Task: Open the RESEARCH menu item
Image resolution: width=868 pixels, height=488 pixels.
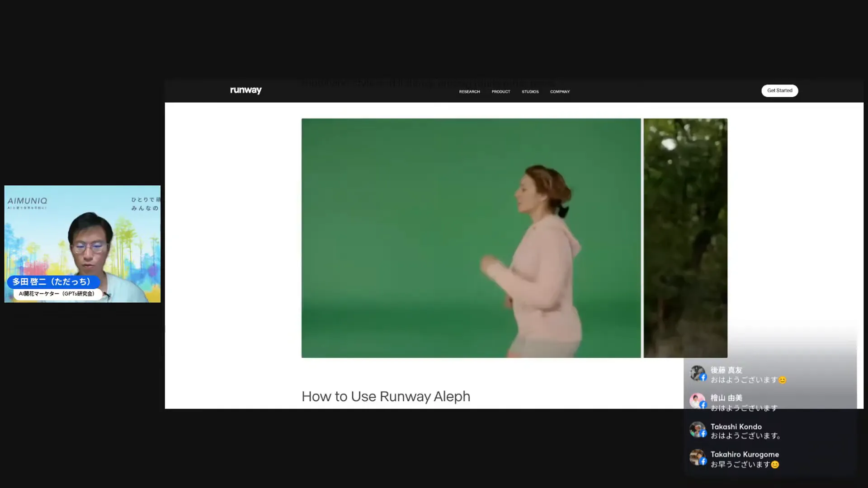Action: [469, 92]
